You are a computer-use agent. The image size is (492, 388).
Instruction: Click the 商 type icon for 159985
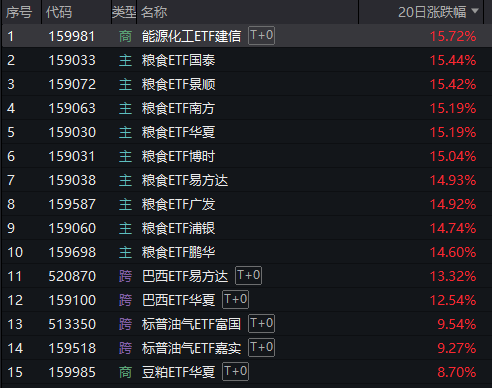click(x=125, y=372)
